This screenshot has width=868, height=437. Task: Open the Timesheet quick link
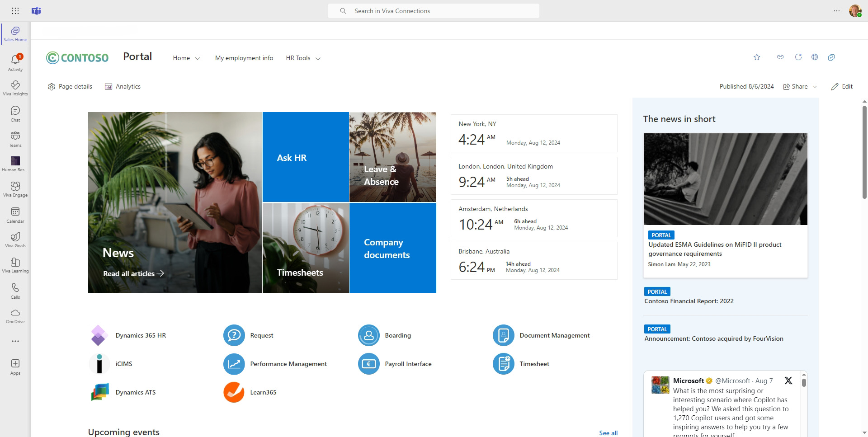pos(521,364)
